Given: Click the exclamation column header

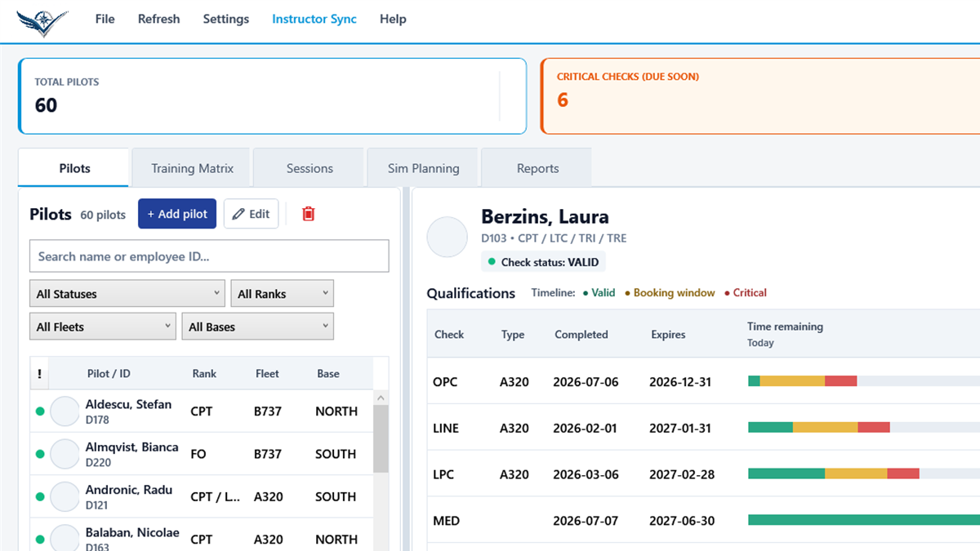Looking at the screenshot, I should tap(39, 374).
